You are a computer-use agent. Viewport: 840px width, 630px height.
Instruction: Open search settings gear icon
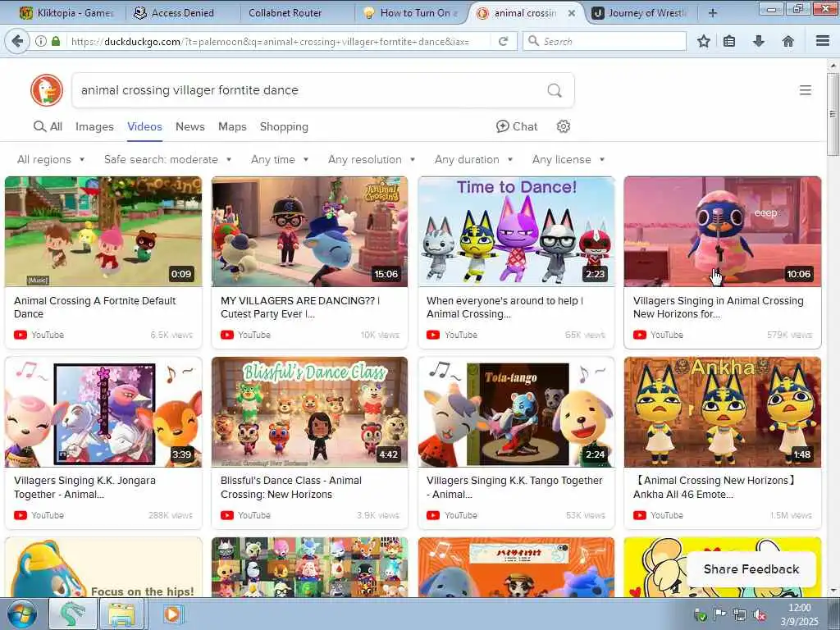(x=563, y=126)
